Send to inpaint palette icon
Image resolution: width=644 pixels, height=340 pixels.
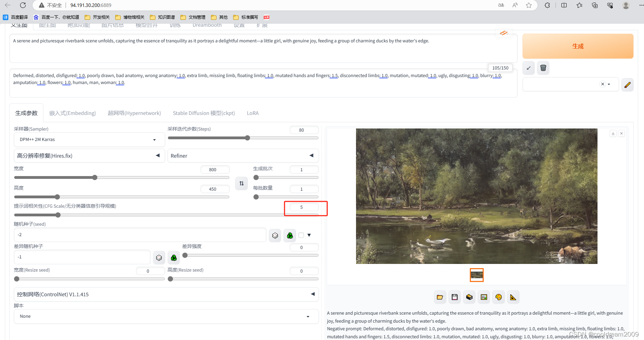tap(499, 297)
